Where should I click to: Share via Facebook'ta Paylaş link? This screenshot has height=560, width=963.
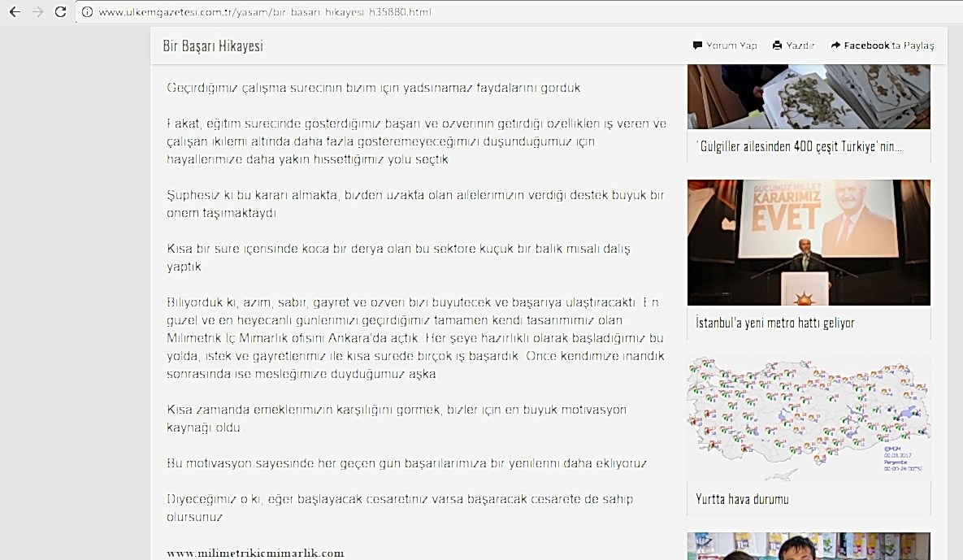[x=883, y=45]
